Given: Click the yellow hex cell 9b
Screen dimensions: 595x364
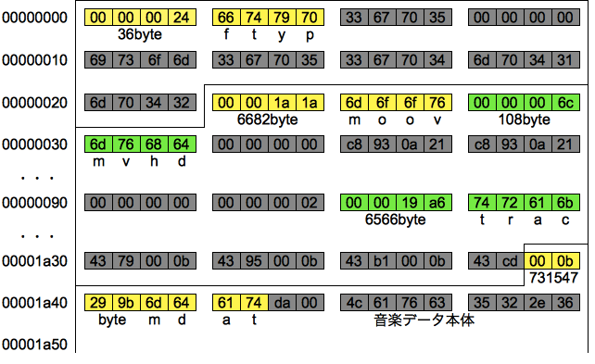Looking at the screenshot, I should point(126,303).
